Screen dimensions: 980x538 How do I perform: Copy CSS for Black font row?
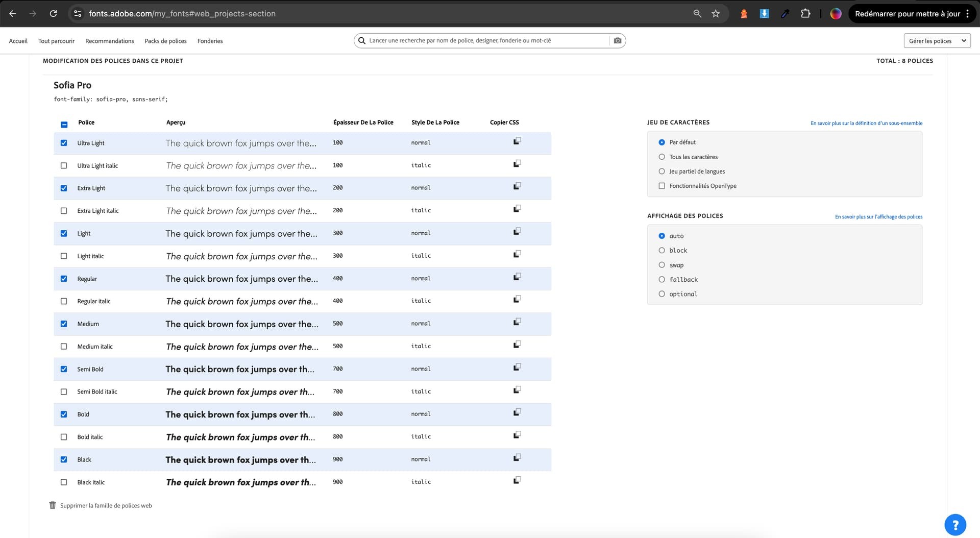click(x=517, y=458)
